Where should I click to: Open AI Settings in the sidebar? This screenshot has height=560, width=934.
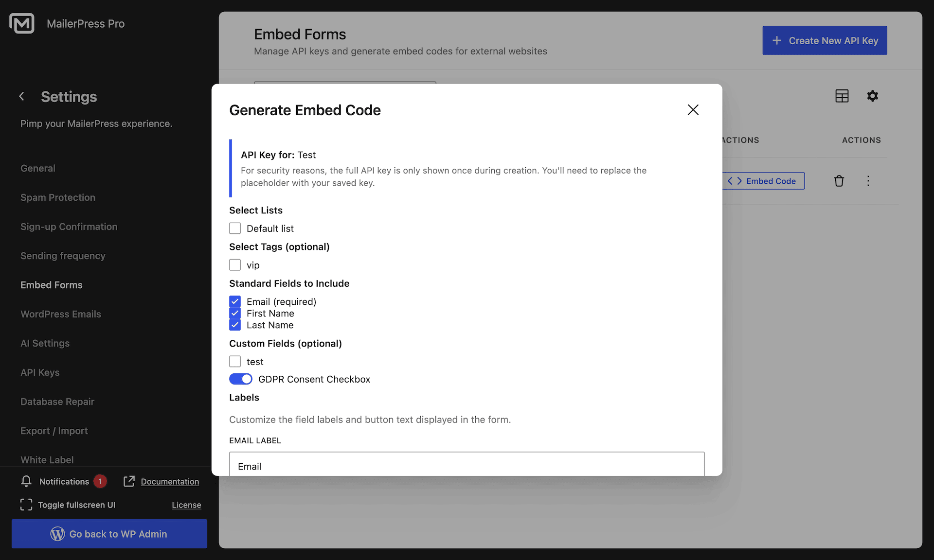(45, 343)
